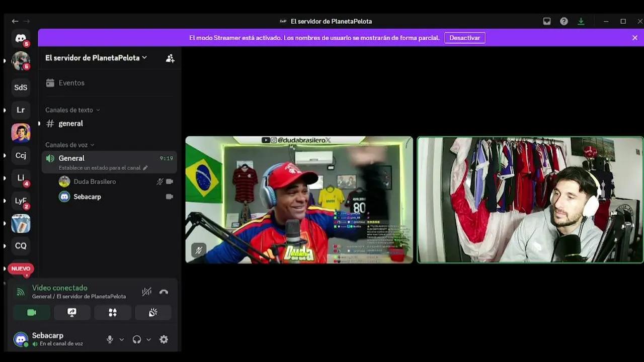Share your screen

pos(72,312)
